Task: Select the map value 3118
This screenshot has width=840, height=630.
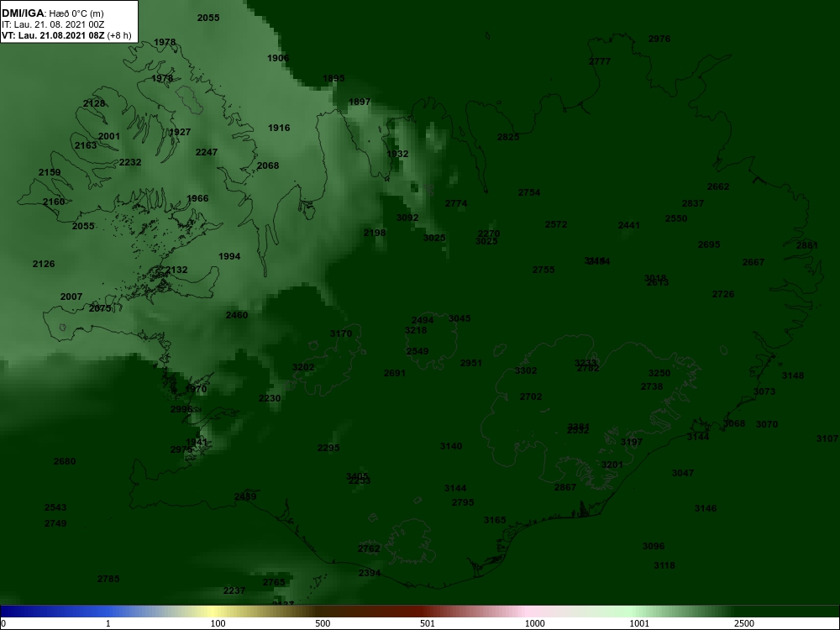Action: point(664,565)
